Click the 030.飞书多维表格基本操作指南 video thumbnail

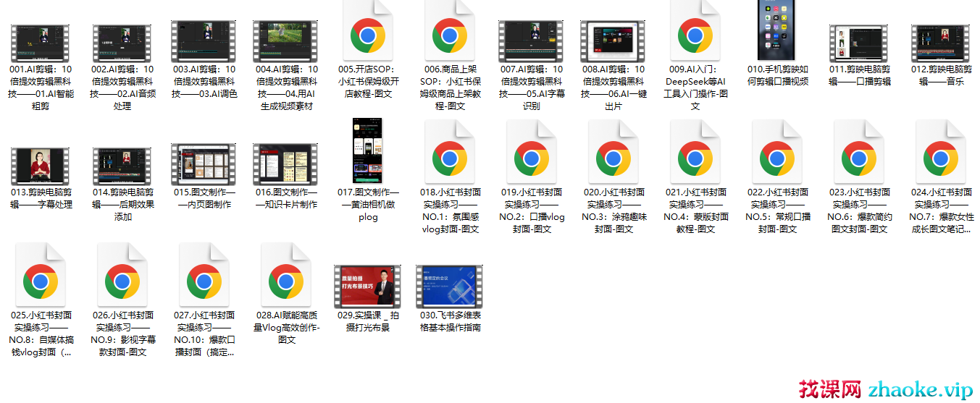[x=450, y=287]
